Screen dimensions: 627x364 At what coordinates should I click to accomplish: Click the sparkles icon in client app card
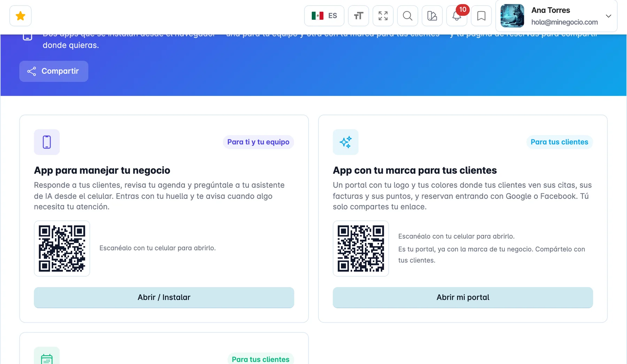(346, 142)
